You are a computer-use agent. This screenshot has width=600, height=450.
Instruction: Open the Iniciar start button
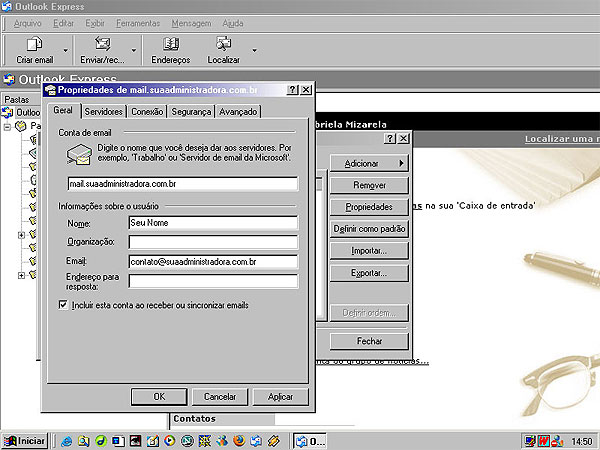(x=25, y=440)
